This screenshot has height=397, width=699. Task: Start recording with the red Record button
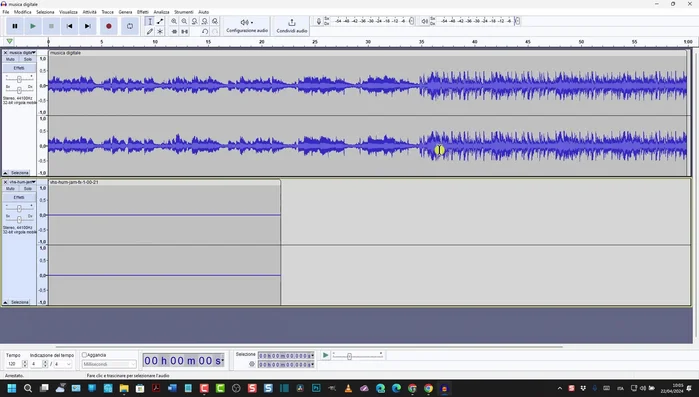click(108, 26)
